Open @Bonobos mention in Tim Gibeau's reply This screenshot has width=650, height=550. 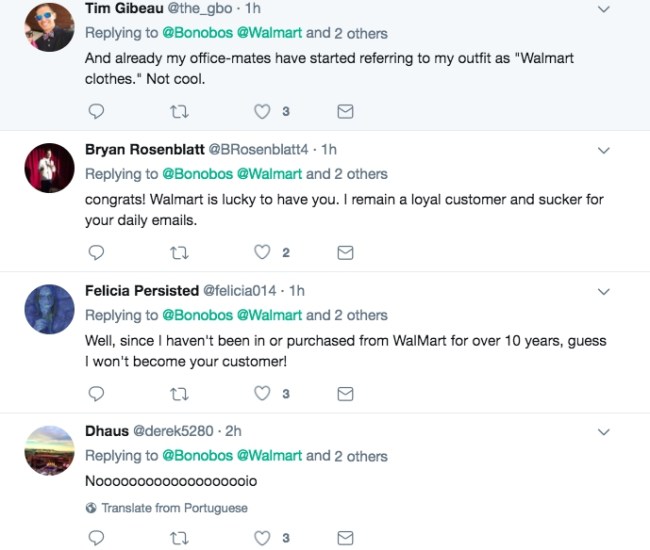pyautogui.click(x=197, y=33)
